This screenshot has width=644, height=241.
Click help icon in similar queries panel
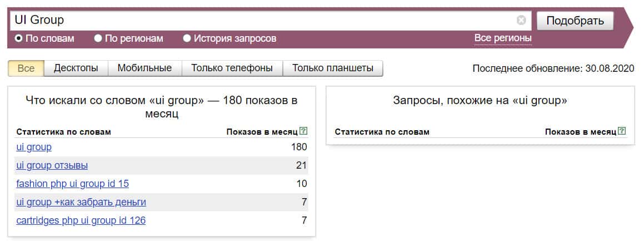622,131
